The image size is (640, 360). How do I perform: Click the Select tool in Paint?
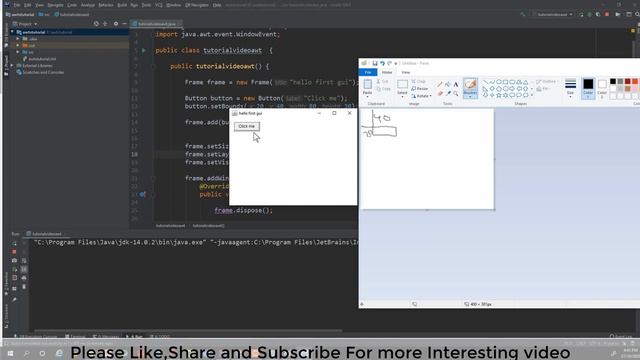click(402, 87)
